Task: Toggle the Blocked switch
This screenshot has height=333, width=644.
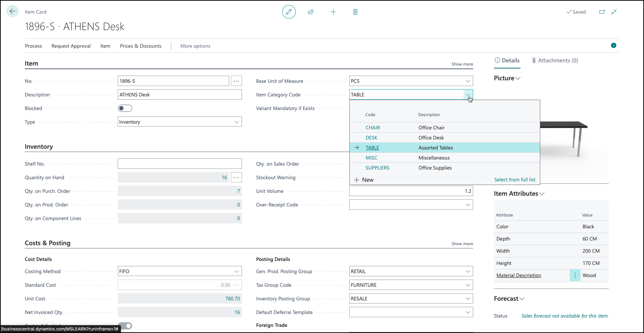Action: pos(125,108)
